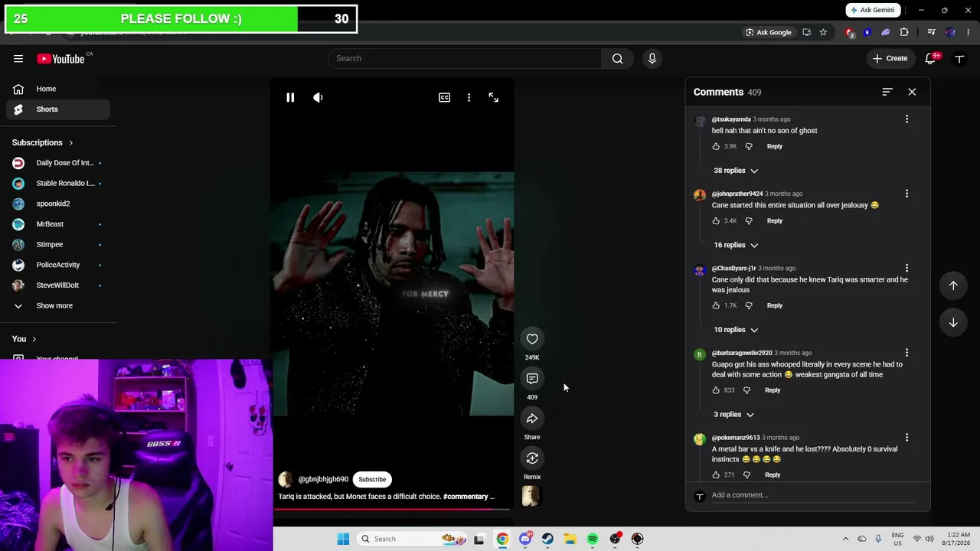Start voice search with the microphone icon

pos(652,59)
